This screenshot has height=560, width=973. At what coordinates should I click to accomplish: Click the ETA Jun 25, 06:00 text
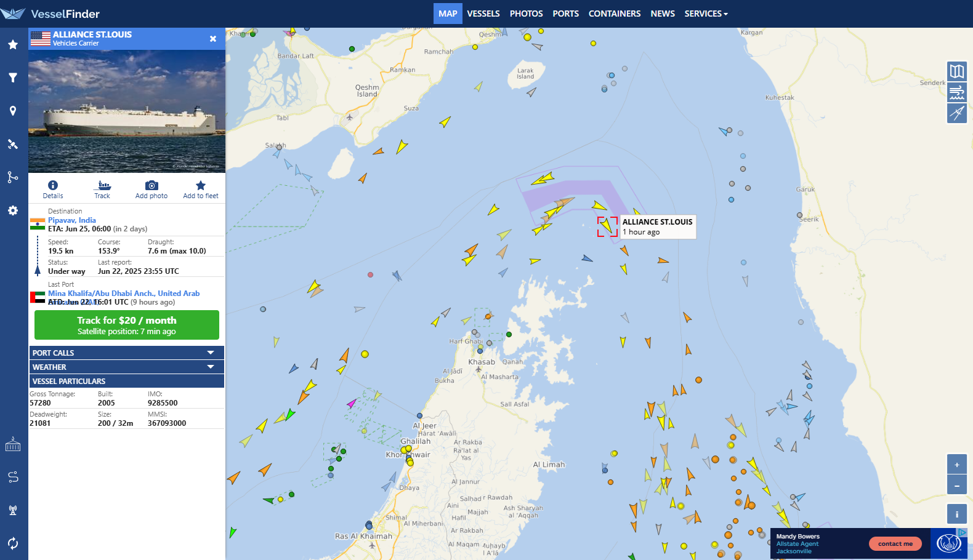click(79, 229)
